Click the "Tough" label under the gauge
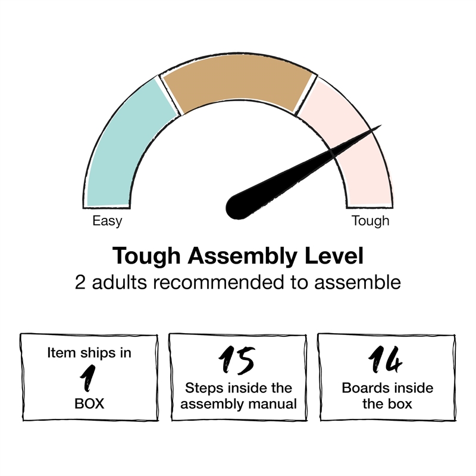 [370, 221]
